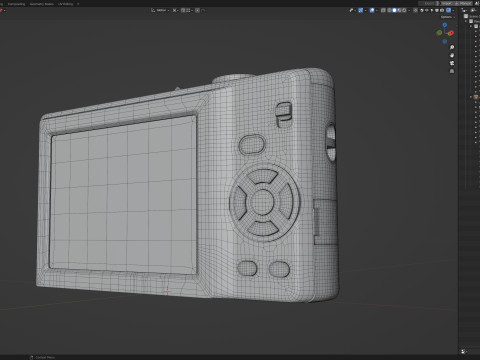Open the transform pivot point dropdown
The height and width of the screenshot is (360, 480).
pyautogui.click(x=176, y=10)
